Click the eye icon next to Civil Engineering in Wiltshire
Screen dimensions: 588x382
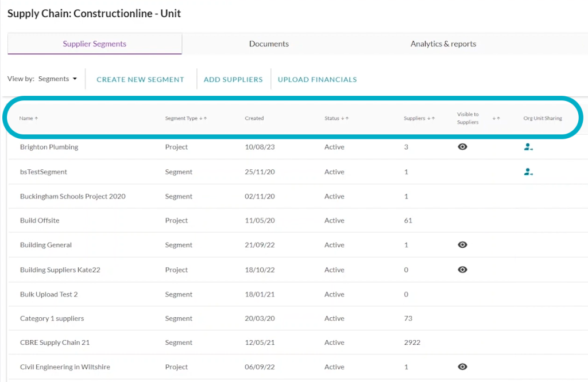click(462, 367)
